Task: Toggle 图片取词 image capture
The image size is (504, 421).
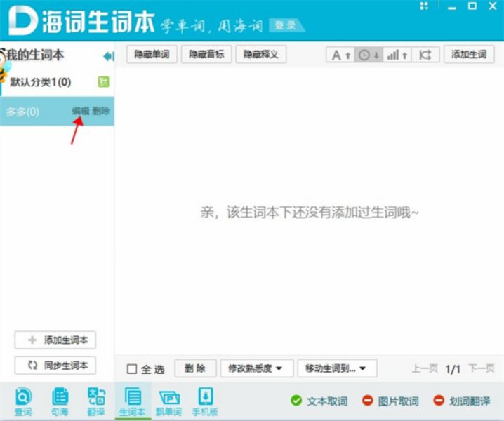Action: pyautogui.click(x=390, y=401)
